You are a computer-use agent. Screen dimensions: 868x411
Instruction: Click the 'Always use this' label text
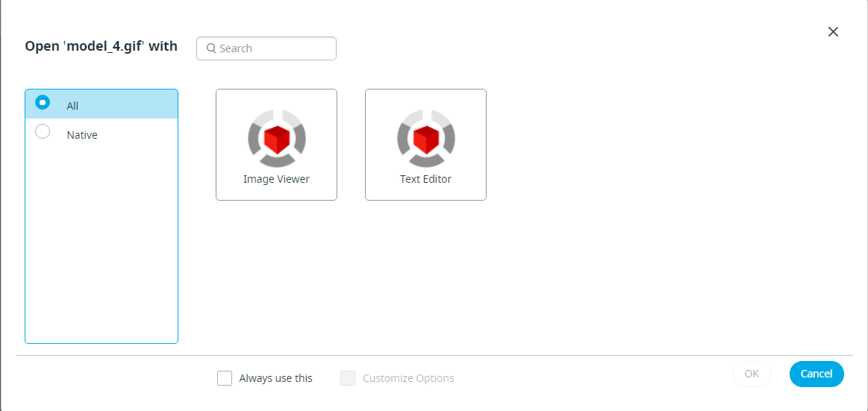coord(275,378)
